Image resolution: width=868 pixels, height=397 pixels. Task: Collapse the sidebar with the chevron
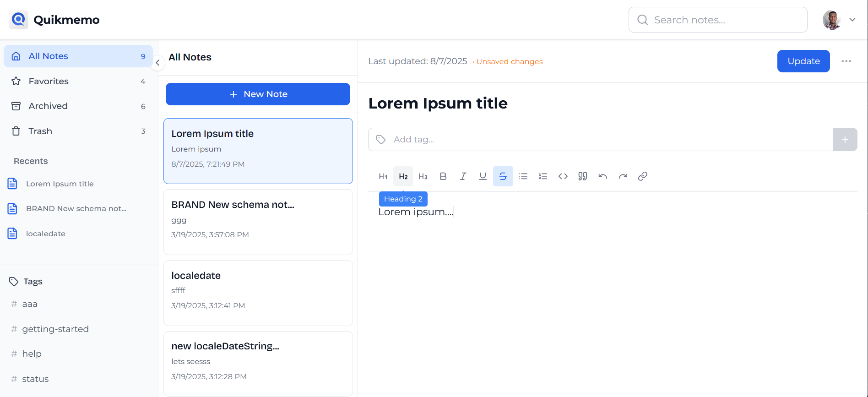point(157,63)
